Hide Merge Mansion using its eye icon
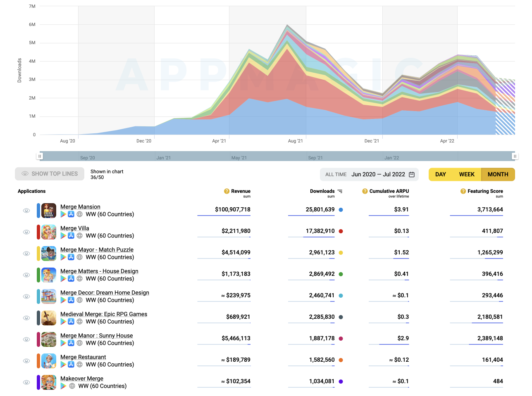 26,211
